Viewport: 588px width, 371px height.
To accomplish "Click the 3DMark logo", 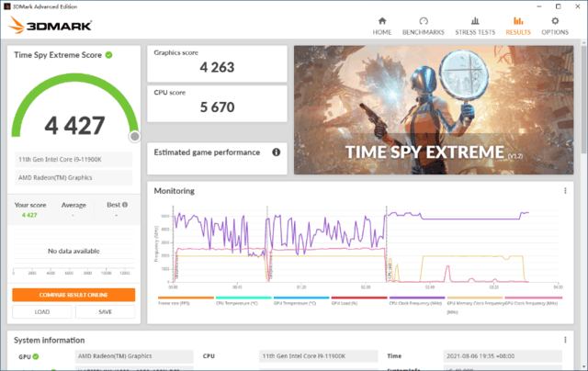I will (51, 25).
